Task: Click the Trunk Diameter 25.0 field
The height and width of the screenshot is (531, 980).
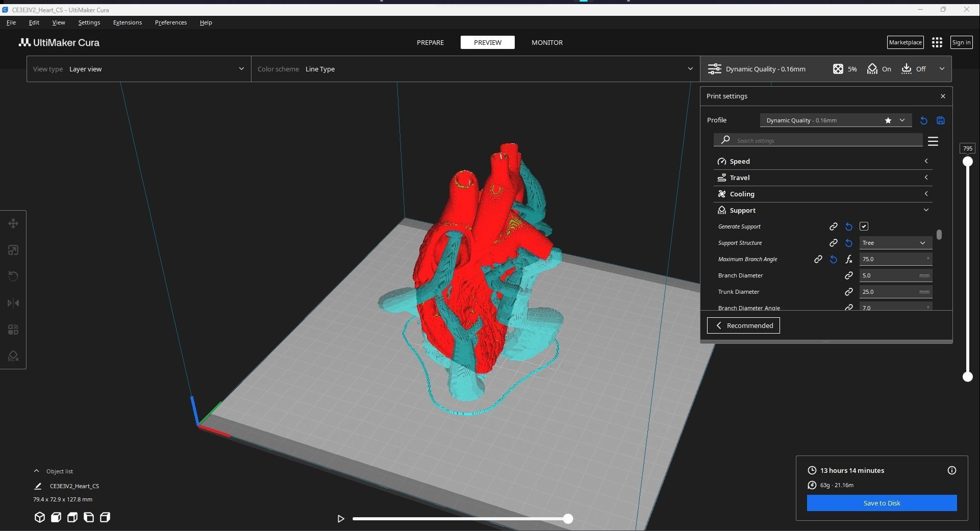Action: tap(895, 292)
